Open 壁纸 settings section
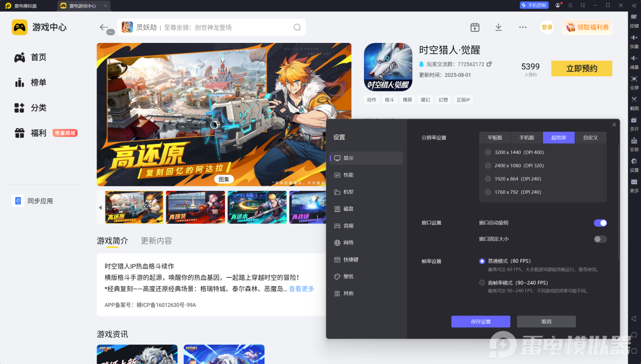641x364 pixels. coord(367,276)
